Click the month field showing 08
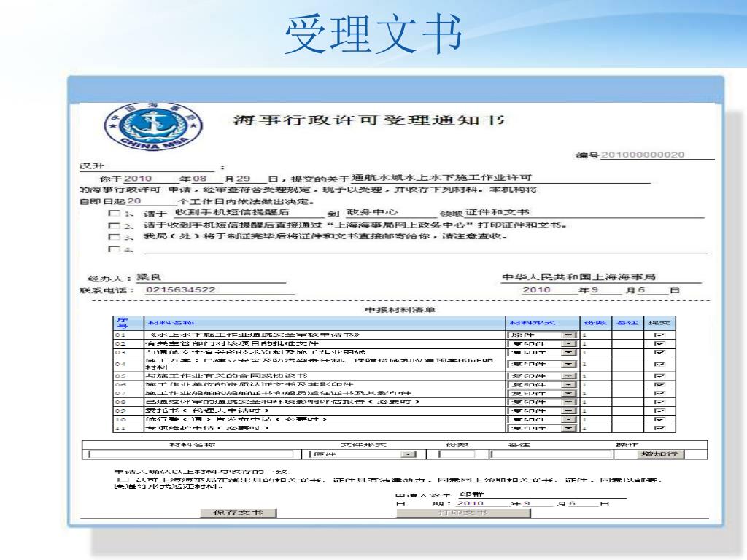This screenshot has width=747, height=560. 207,179
